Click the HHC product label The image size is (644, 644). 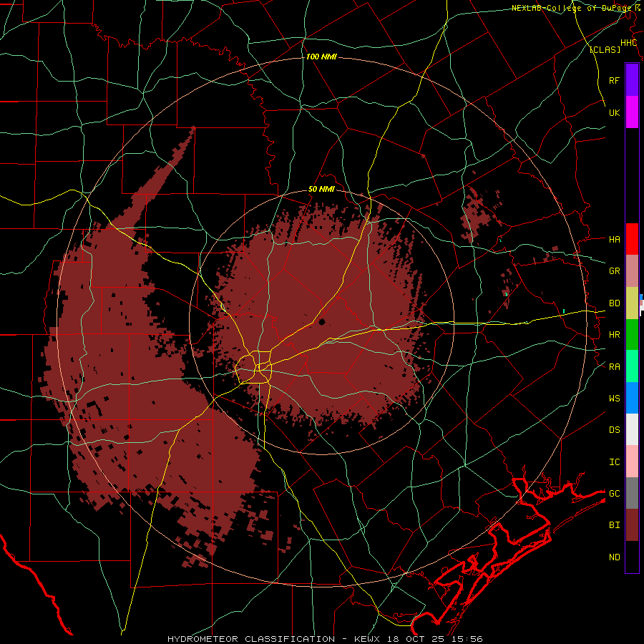628,43
